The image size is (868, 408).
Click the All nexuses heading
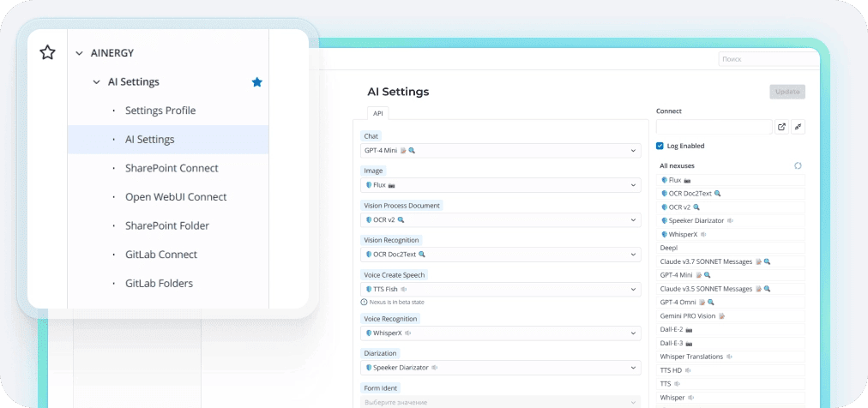tap(677, 165)
